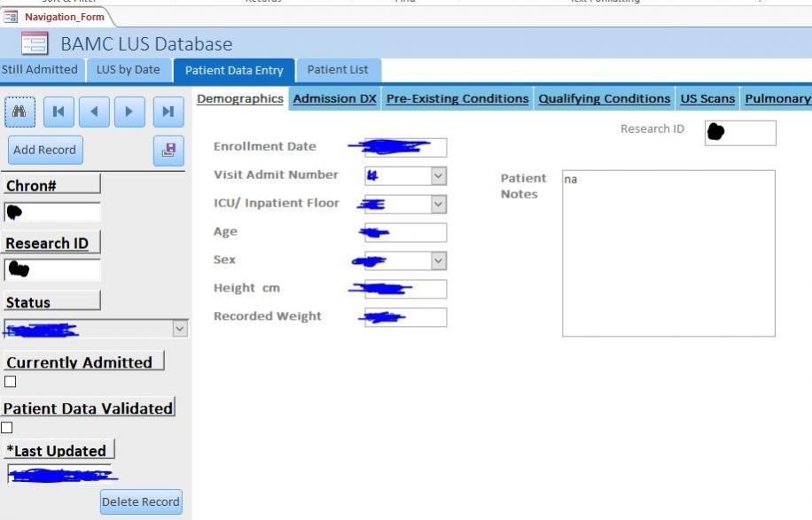The height and width of the screenshot is (520, 812).
Task: Click the Visit Admit Number label
Action: [276, 175]
